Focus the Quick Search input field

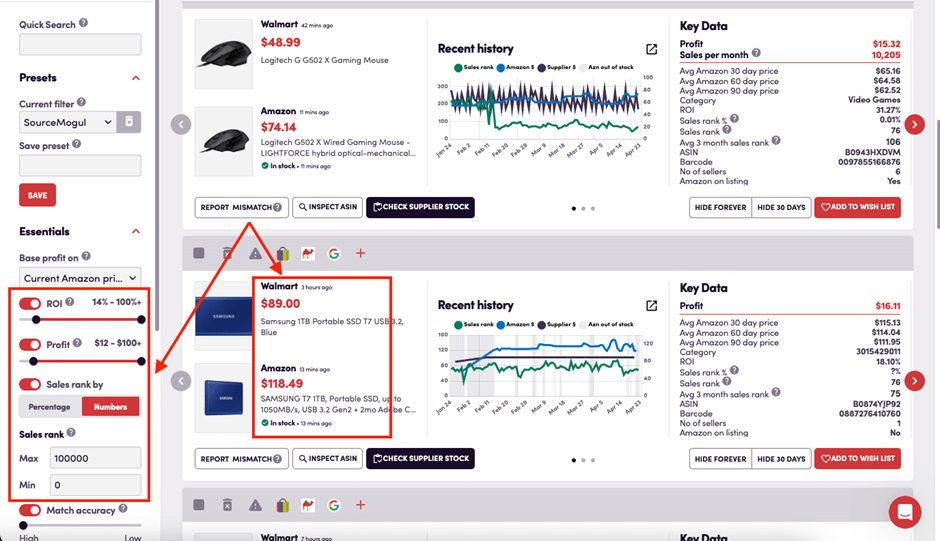pos(80,44)
